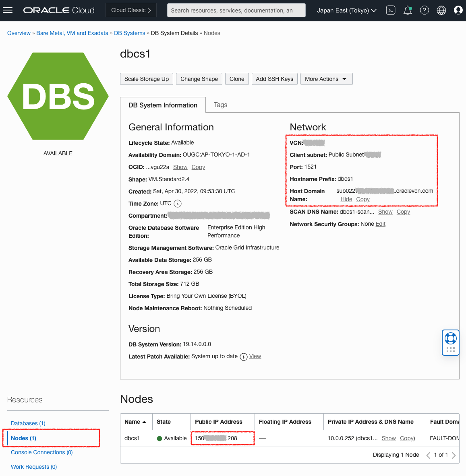The width and height of the screenshot is (466, 476).
Task: Go to the DB Systems breadcrumb
Action: [129, 33]
